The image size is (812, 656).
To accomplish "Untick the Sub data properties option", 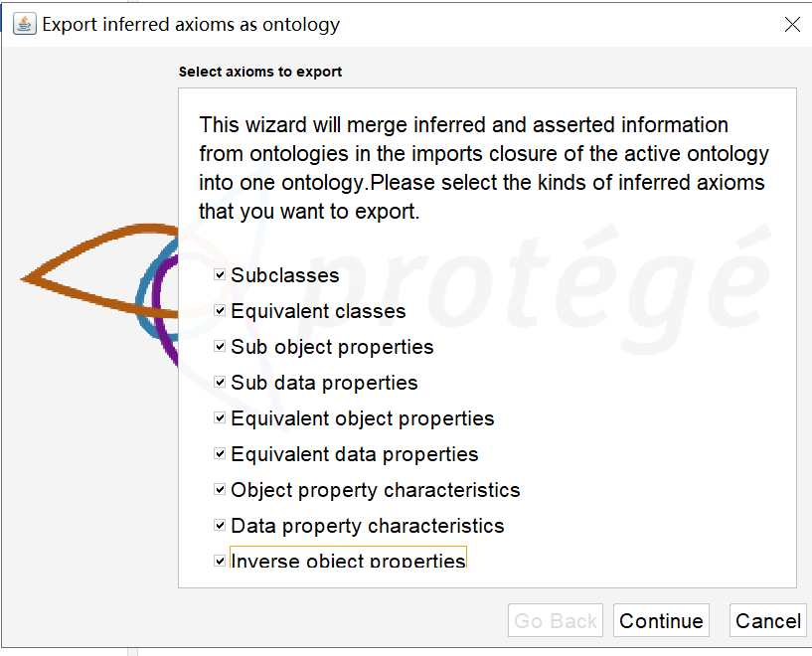I will coord(220,382).
